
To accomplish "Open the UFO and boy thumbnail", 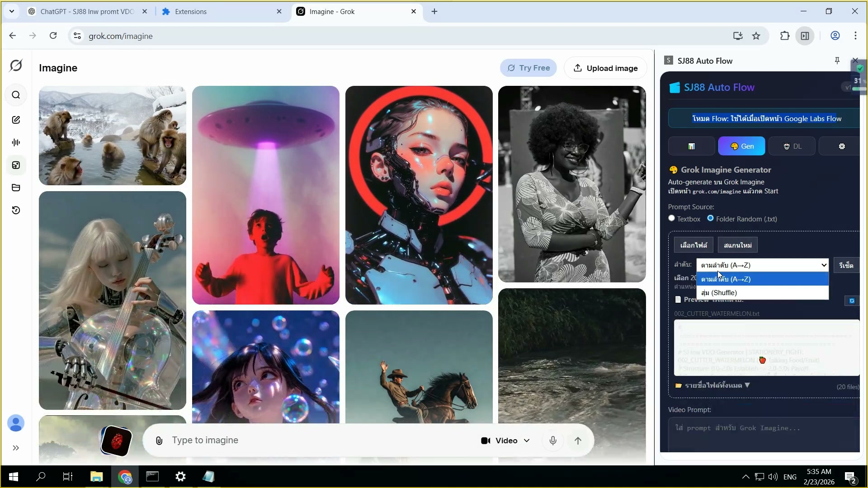I will pos(265,195).
